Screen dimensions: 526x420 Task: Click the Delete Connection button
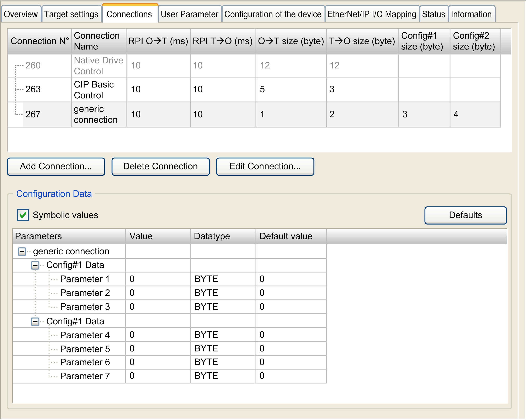[x=160, y=166]
